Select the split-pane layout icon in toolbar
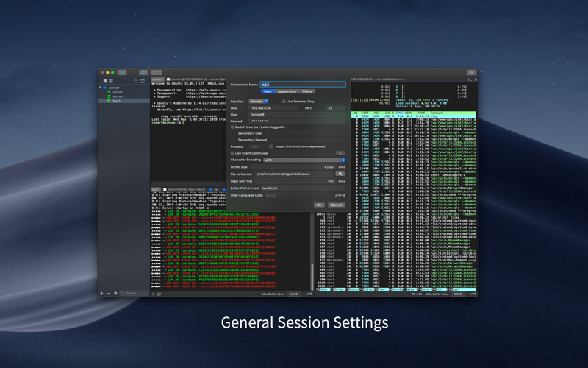The height and width of the screenshot is (368, 588). pos(143,72)
